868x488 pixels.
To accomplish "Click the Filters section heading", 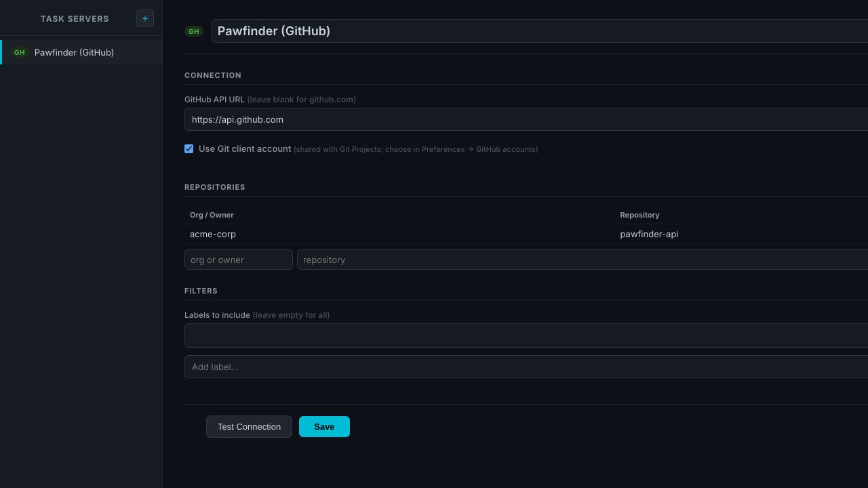I will [x=201, y=291].
